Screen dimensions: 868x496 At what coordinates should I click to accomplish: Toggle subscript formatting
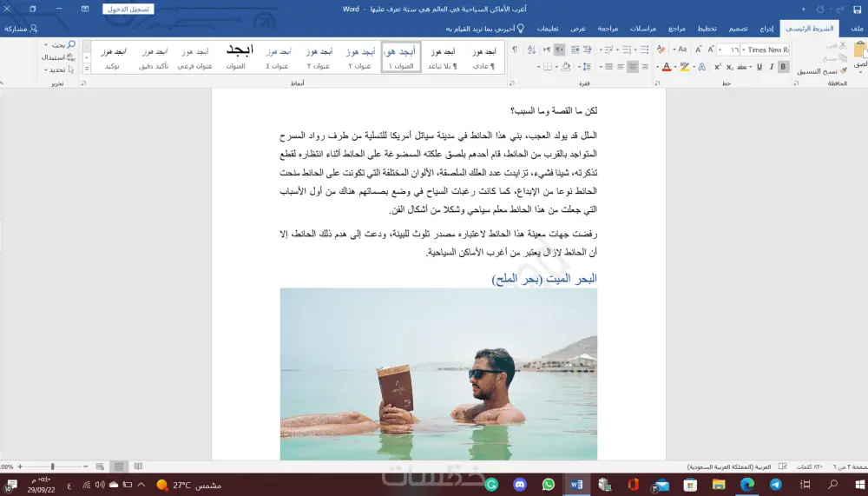(730, 67)
